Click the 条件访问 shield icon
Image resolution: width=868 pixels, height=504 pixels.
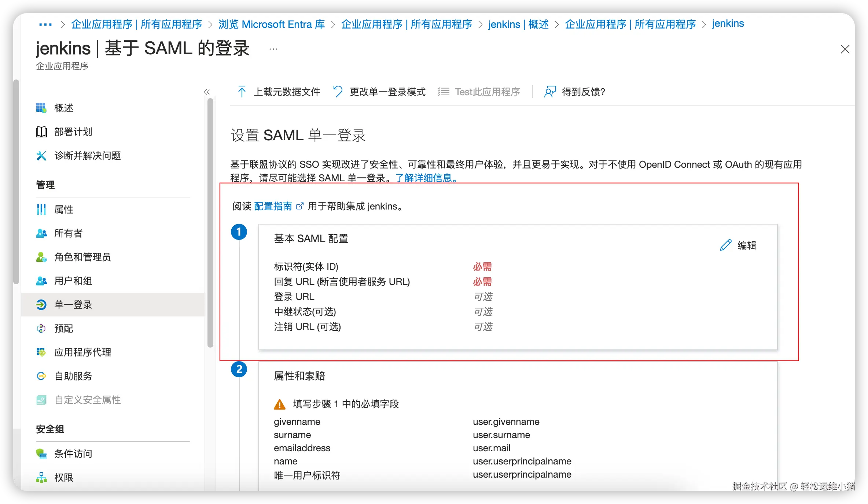click(41, 454)
